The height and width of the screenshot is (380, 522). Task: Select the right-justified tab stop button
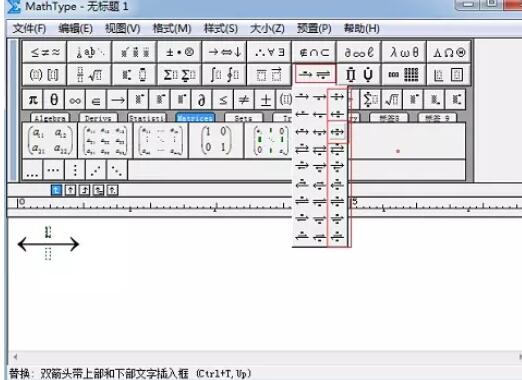tap(84, 190)
